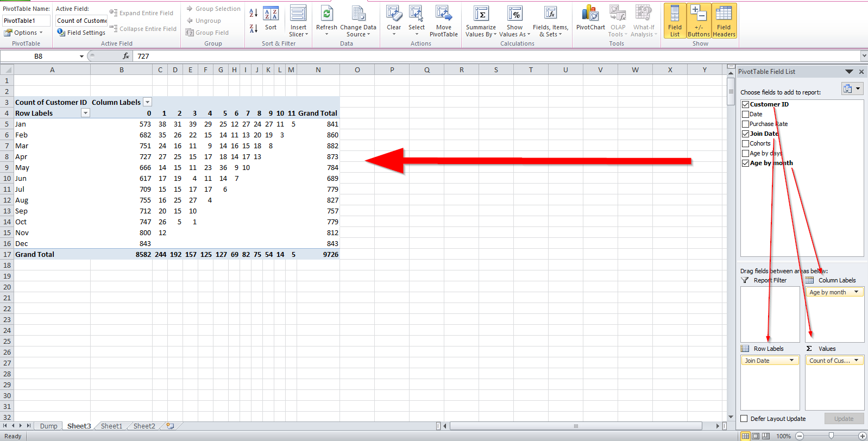Viewport: 868px width, 441px height.
Task: Open the PivotTable Options dropdown
Action: 23,33
